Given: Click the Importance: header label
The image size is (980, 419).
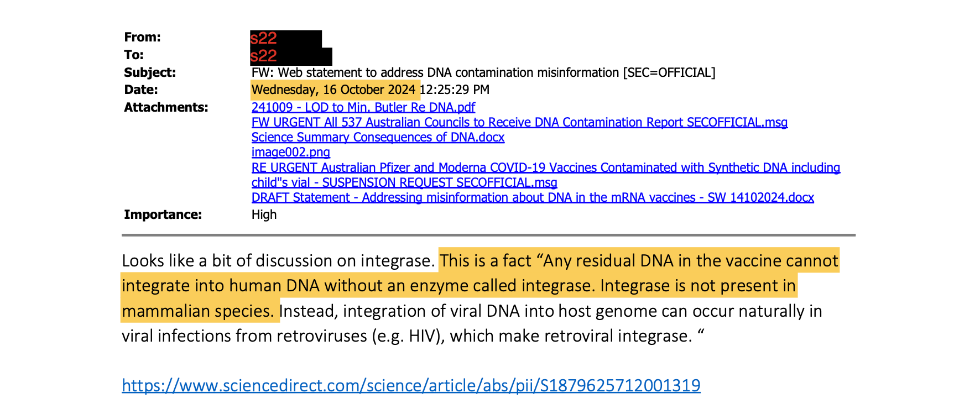Looking at the screenshot, I should click(x=163, y=214).
